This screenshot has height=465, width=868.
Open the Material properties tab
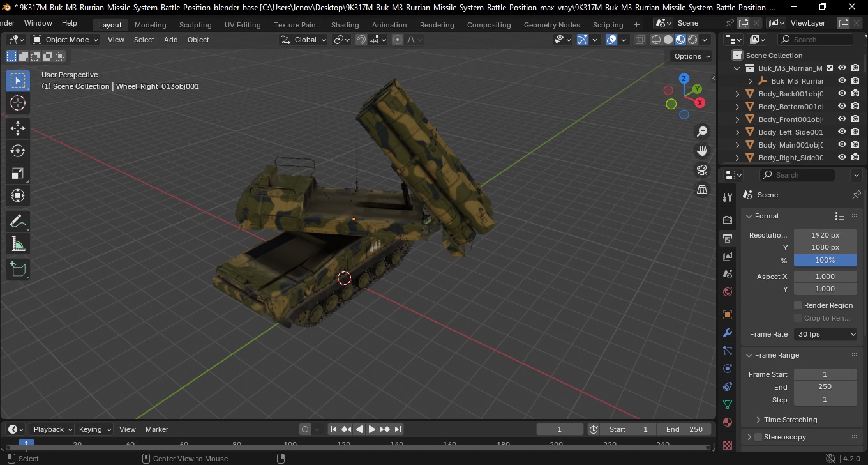tap(728, 422)
